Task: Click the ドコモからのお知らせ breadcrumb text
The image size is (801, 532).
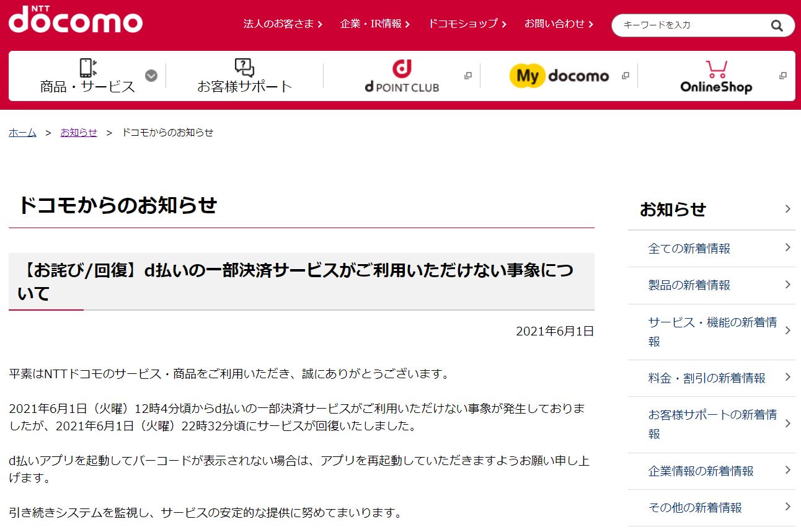Action: click(168, 133)
